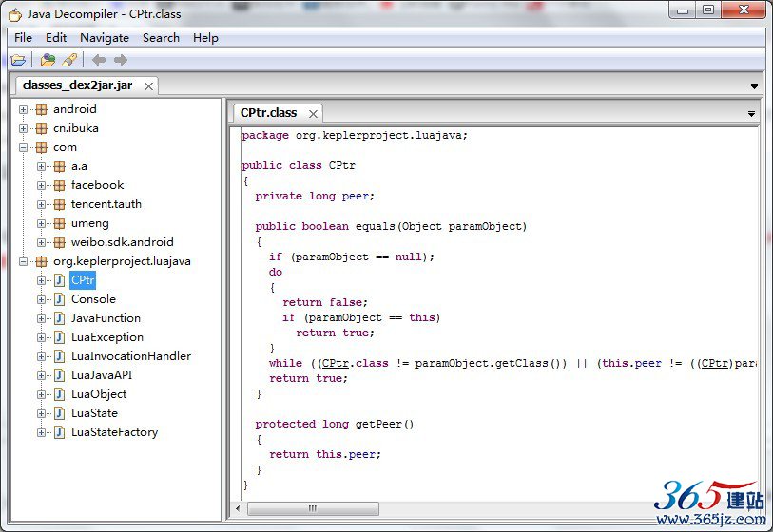
Task: Click the horizontal scrollbar thumb in code view
Action: pos(313,508)
